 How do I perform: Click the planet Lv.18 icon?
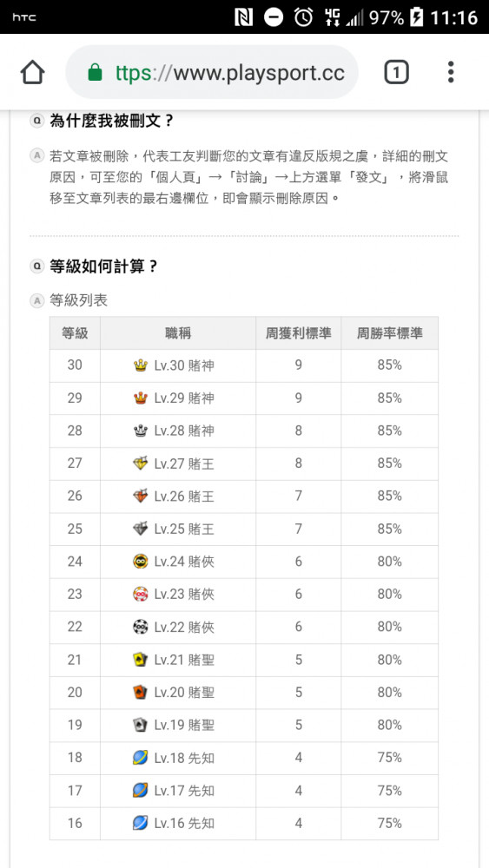[x=141, y=757]
